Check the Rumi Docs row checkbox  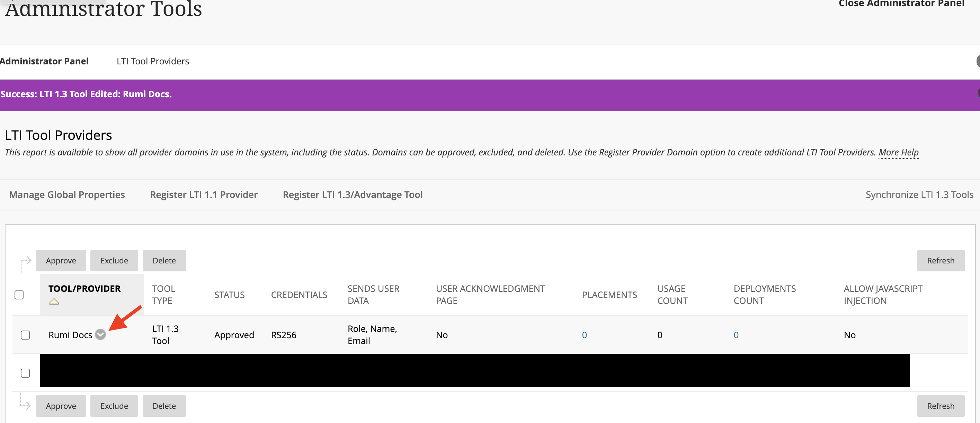[x=25, y=335]
